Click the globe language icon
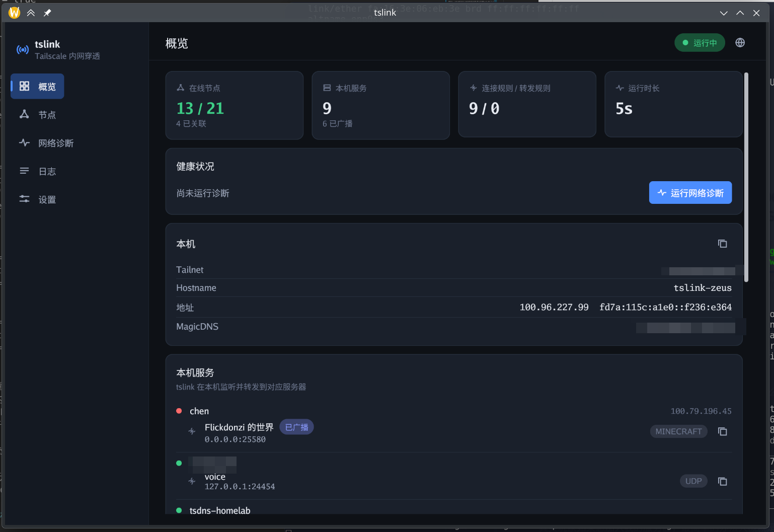 pos(740,43)
